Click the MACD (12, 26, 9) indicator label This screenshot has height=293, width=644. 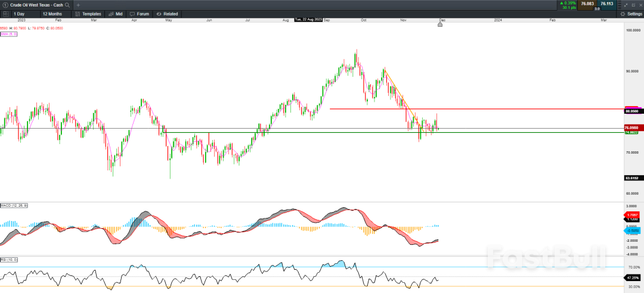click(x=14, y=205)
